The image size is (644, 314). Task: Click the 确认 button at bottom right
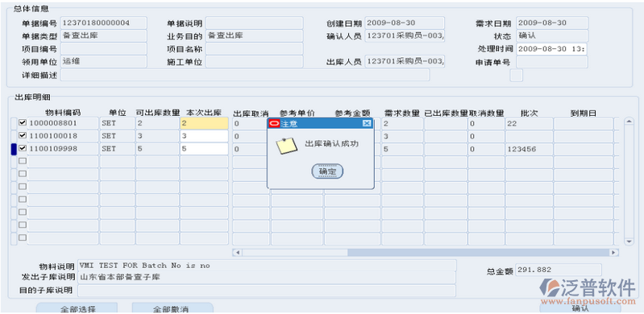[580, 308]
